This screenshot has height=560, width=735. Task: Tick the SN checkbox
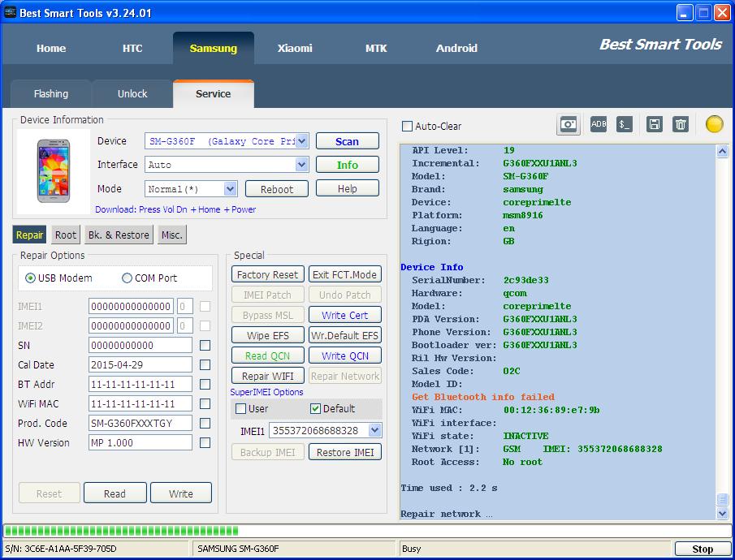205,346
